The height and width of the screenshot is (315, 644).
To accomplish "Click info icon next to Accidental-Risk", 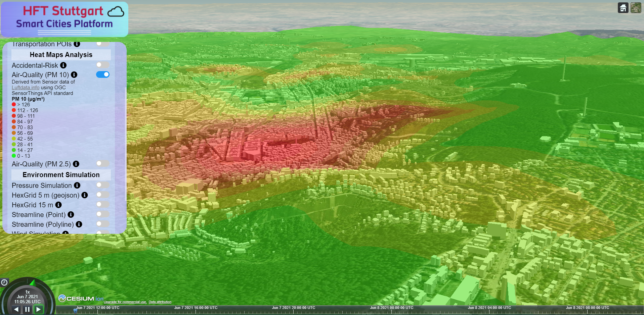I will (63, 65).
